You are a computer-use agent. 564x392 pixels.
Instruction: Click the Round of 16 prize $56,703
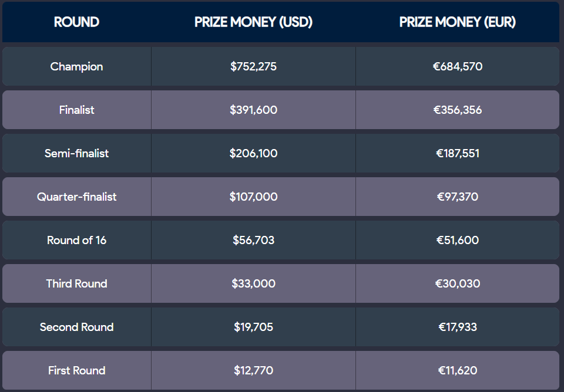tap(253, 240)
